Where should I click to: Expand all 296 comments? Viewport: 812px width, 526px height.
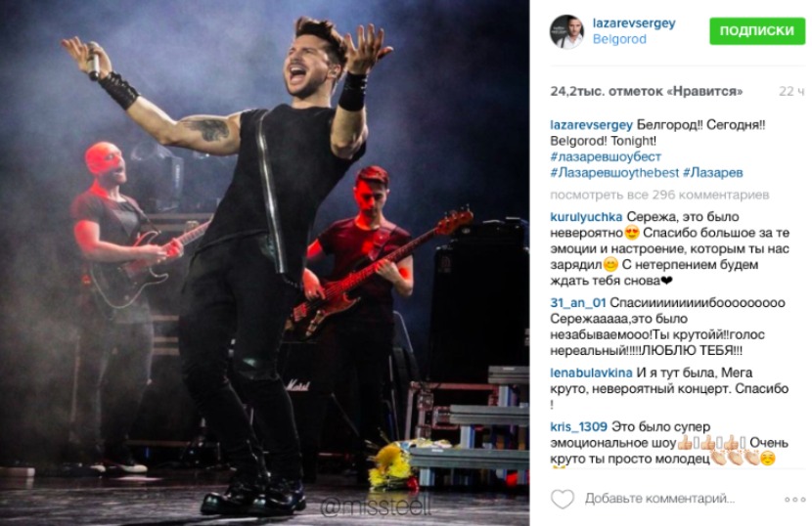[x=659, y=196]
